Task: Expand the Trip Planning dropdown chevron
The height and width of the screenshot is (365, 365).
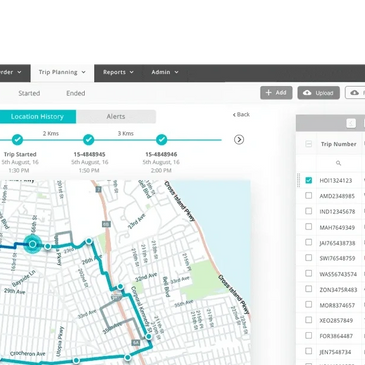Action: pos(83,72)
